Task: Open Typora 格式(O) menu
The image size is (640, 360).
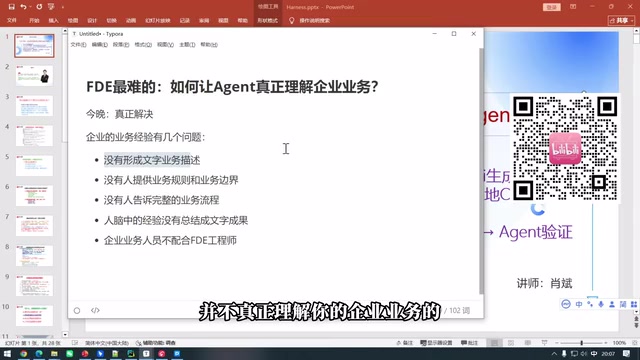Action: 143,44
